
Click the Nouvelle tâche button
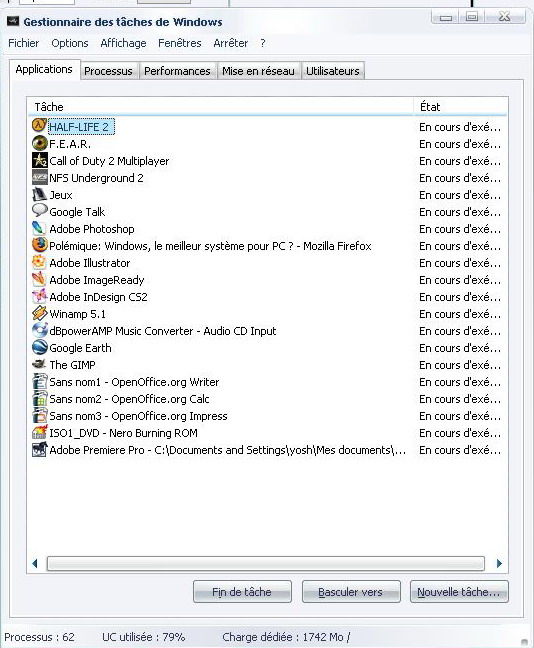point(459,592)
